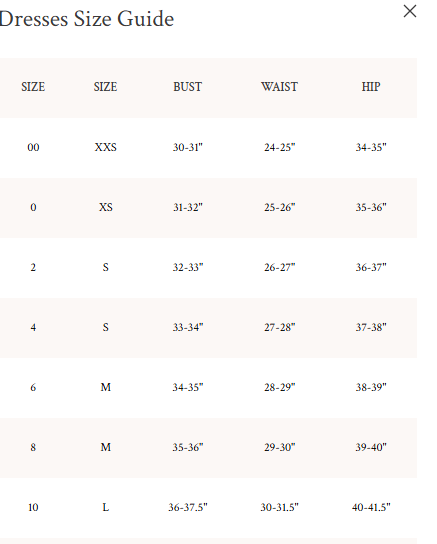
Task: Click waist measurement 30-31.5"
Action: click(x=280, y=507)
